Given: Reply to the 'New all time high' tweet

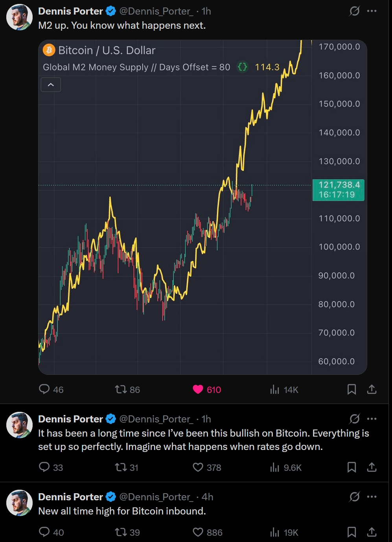Looking at the screenshot, I should (44, 532).
